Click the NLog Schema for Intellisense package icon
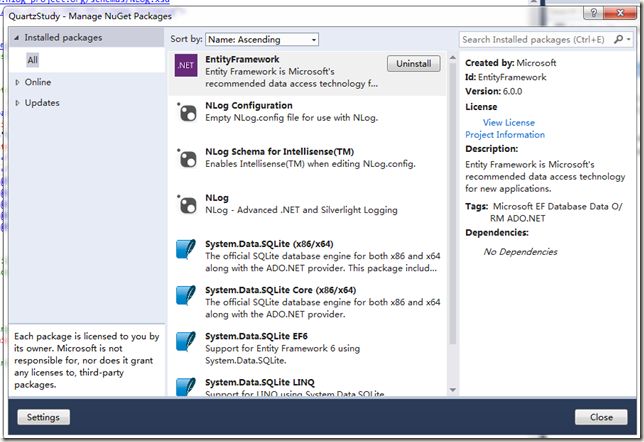Image resolution: width=644 pixels, height=442 pixels. click(x=187, y=158)
